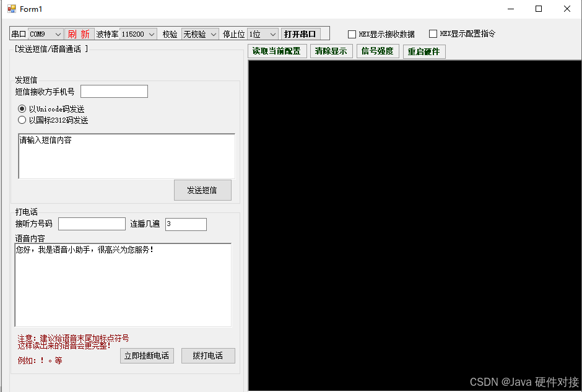This screenshot has height=392, width=582.
Task: Click the red 刷新 refresh button
Action: [x=79, y=34]
